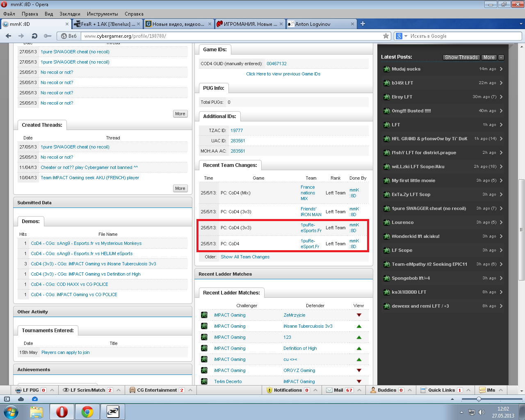Expand the CG Entertainment panel arrow
525x420 pixels.
click(190, 390)
